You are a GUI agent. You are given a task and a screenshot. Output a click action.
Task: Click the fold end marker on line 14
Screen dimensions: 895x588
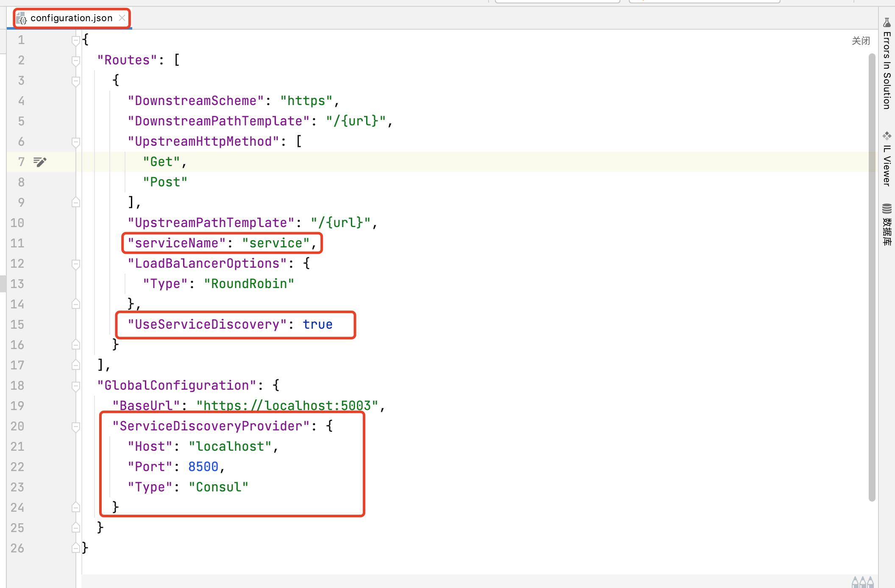[76, 304]
